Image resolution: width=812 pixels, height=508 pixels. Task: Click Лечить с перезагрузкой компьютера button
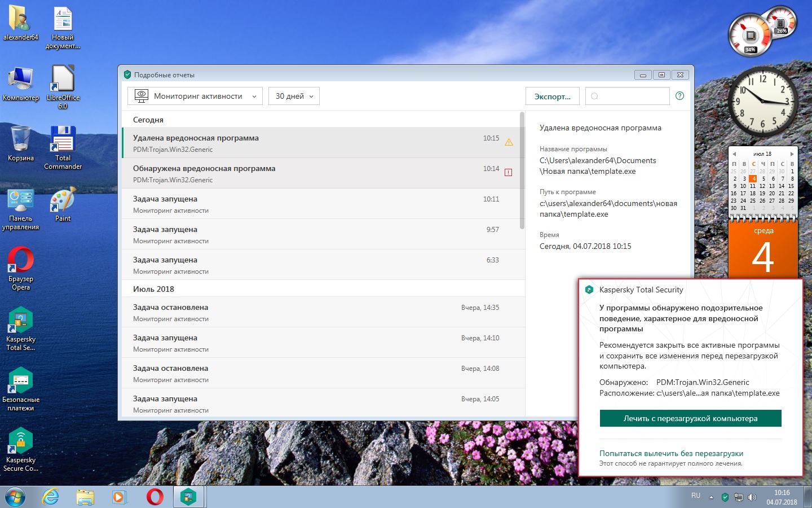pyautogui.click(x=690, y=418)
